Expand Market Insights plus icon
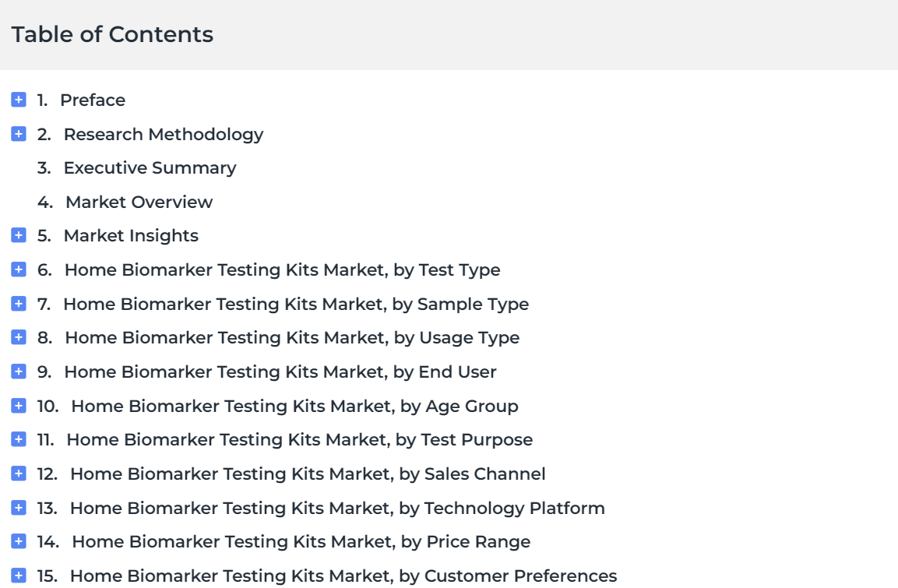This screenshot has width=898, height=588. pos(19,235)
